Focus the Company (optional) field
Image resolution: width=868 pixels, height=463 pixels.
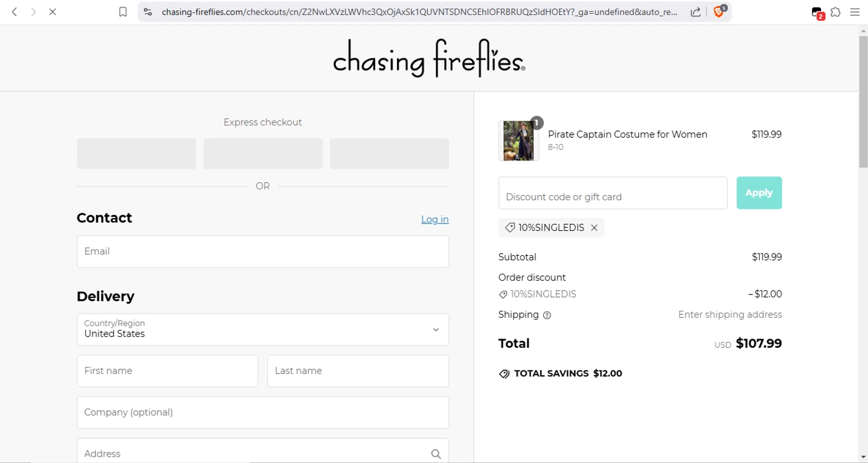[x=263, y=413]
